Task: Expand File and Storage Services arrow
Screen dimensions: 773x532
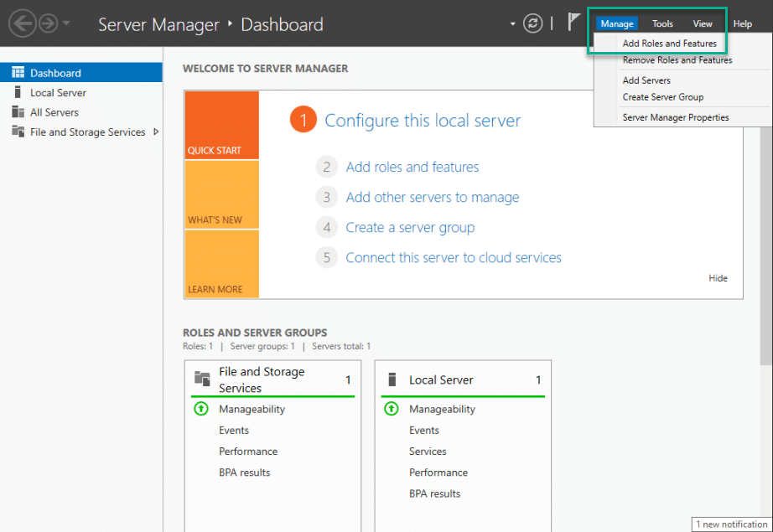Action: pyautogui.click(x=156, y=132)
